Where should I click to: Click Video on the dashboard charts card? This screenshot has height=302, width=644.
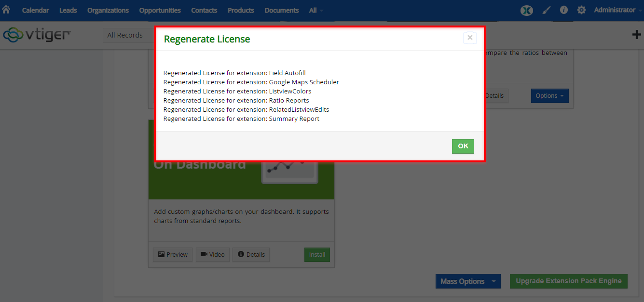tap(213, 255)
